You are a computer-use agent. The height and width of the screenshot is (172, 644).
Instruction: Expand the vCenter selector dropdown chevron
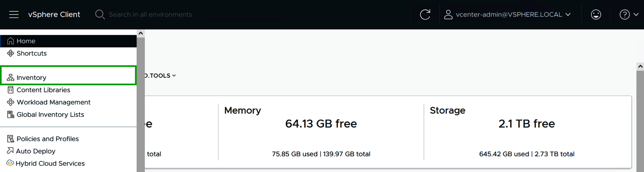coord(174,76)
